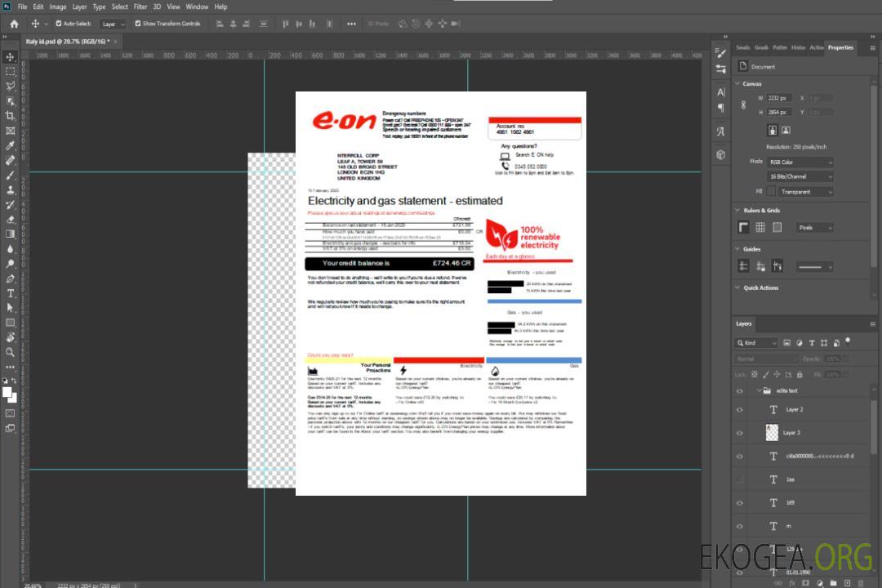Select the Brush tool
The width and height of the screenshot is (882, 588).
11,175
